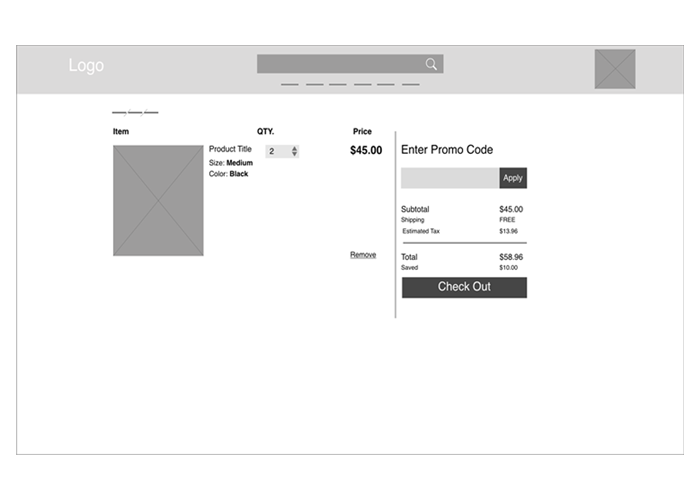
Task: Apply the promo code
Action: click(x=513, y=178)
